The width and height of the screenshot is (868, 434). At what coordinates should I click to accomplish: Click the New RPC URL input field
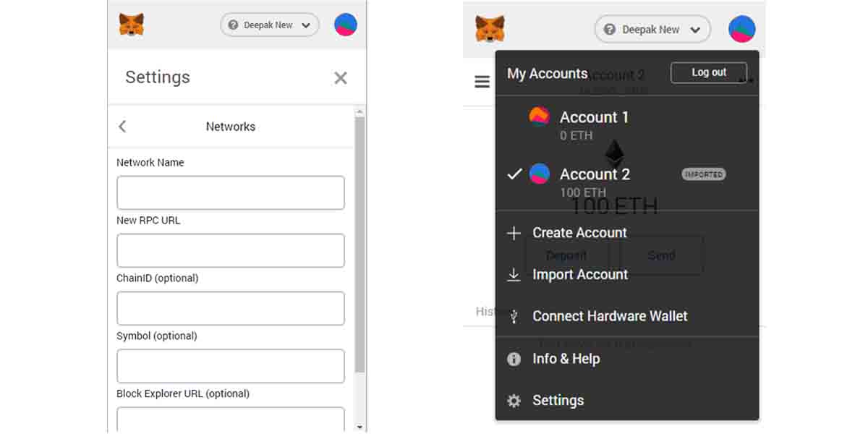(x=231, y=250)
